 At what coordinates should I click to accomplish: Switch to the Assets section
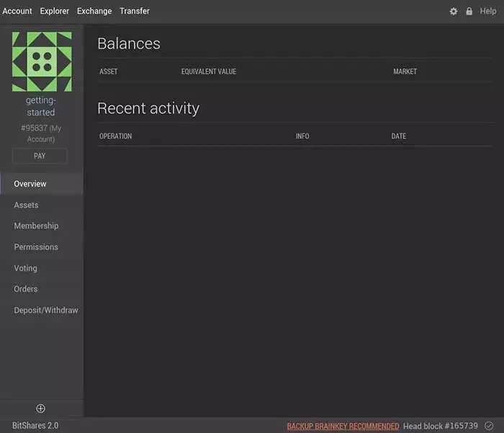click(x=26, y=205)
